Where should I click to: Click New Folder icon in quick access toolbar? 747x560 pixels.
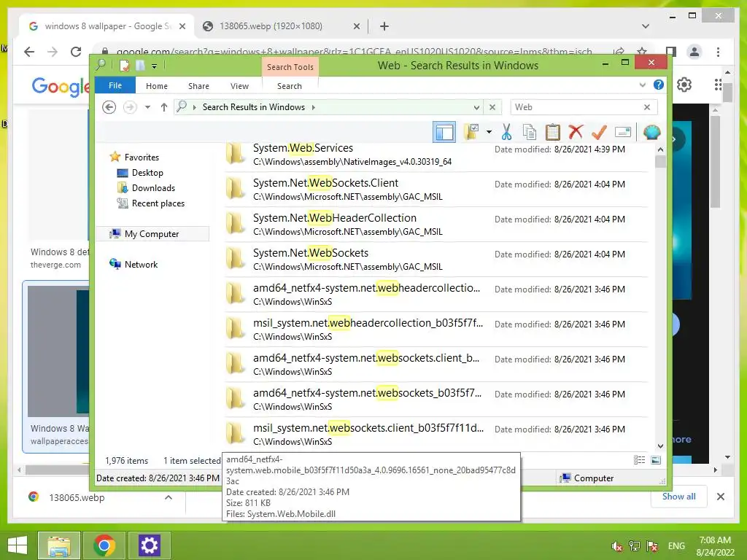tap(140, 65)
